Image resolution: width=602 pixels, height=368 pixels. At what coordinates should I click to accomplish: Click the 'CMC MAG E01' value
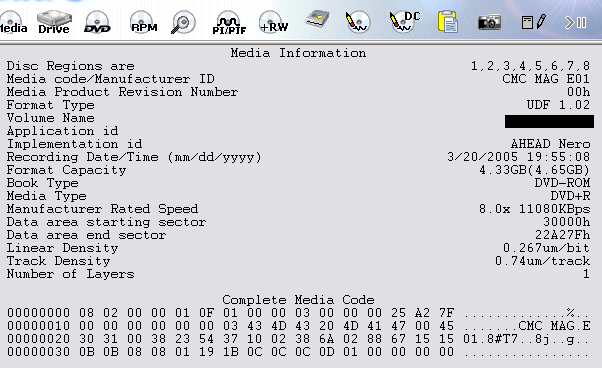pyautogui.click(x=546, y=79)
